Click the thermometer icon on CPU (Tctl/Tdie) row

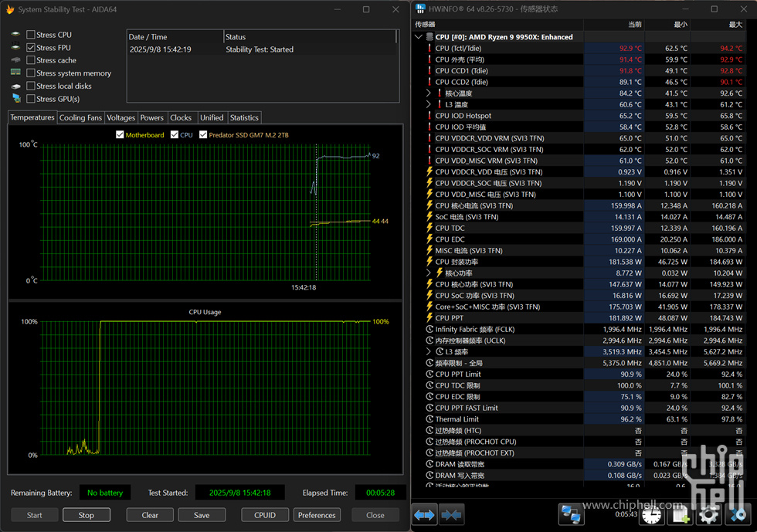click(x=429, y=49)
